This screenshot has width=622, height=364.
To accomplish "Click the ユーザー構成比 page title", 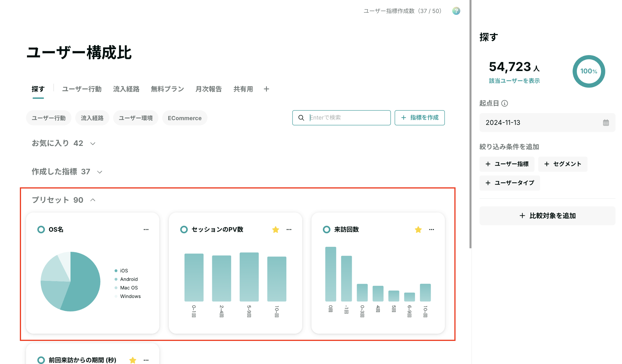I will tap(79, 53).
